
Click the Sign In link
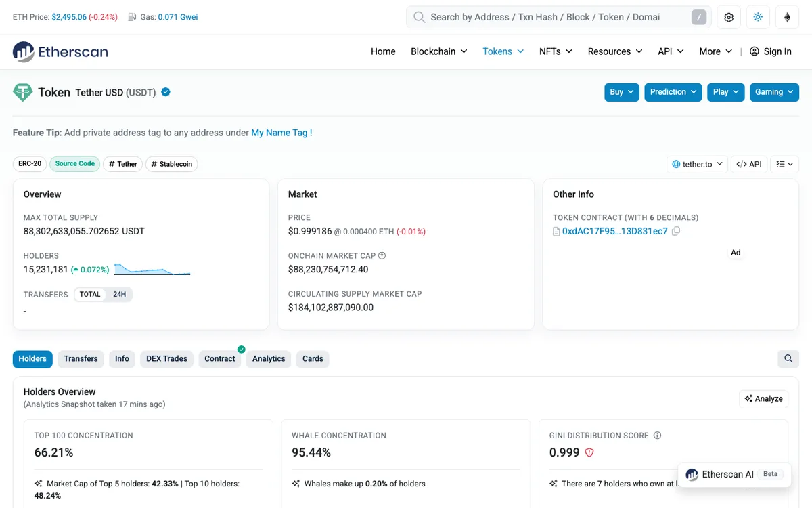click(777, 51)
